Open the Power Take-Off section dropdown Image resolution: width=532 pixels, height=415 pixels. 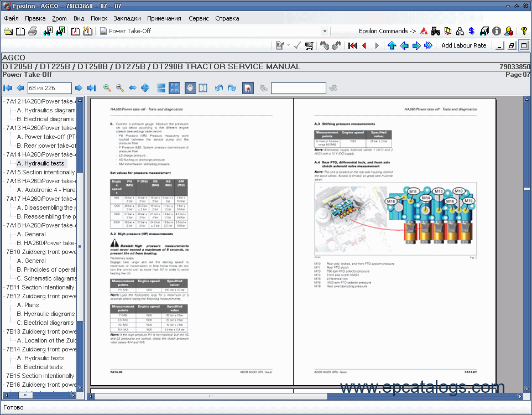(325, 31)
